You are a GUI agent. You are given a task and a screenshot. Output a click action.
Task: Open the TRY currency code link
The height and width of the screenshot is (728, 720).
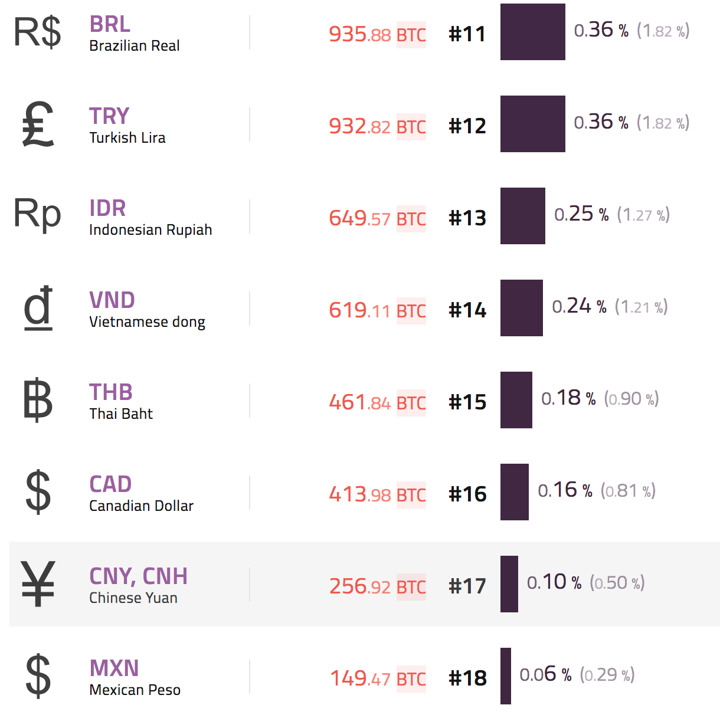point(109,116)
